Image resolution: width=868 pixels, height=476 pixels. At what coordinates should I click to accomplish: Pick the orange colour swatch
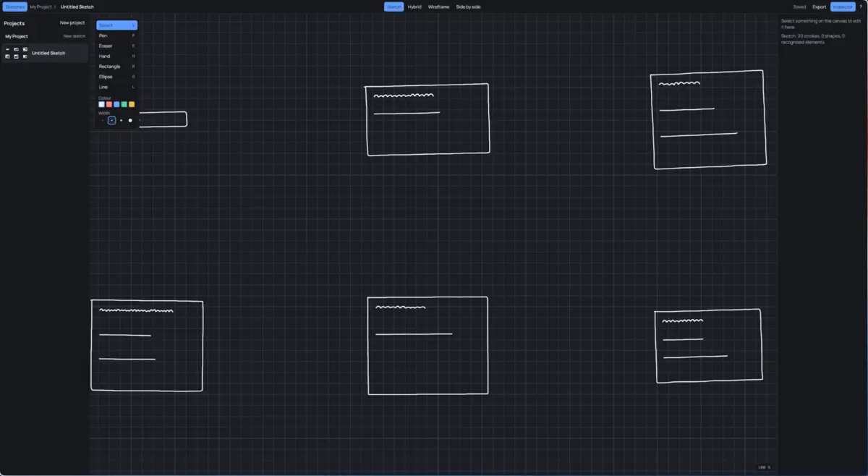[132, 104]
